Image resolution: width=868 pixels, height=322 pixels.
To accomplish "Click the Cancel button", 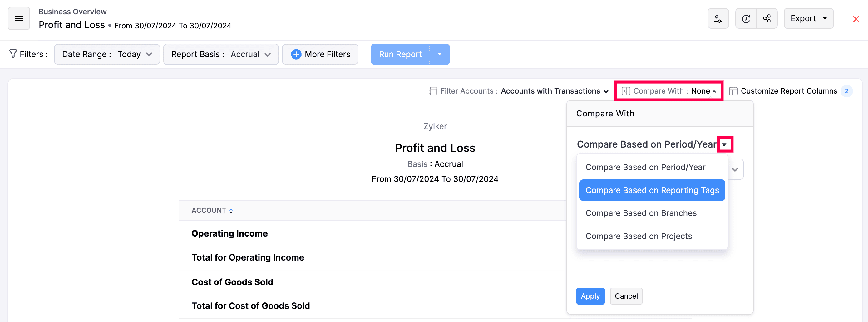I will tap(626, 296).
